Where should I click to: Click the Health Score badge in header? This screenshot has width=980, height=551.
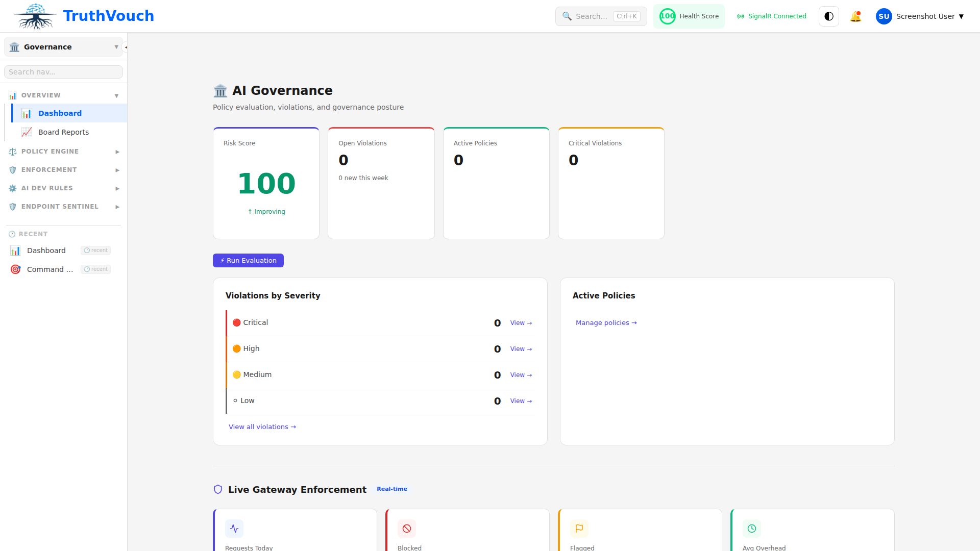coord(689,16)
